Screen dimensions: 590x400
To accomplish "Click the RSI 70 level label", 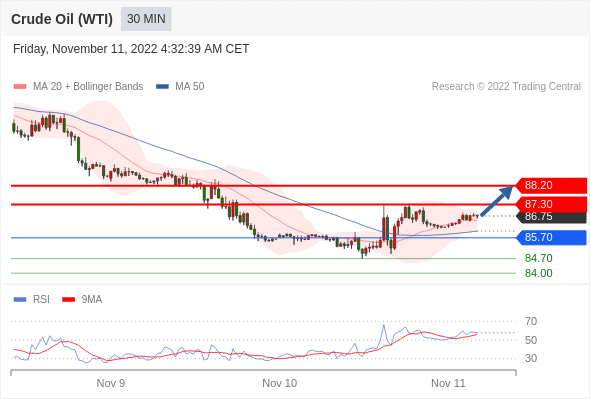I will tap(531, 321).
